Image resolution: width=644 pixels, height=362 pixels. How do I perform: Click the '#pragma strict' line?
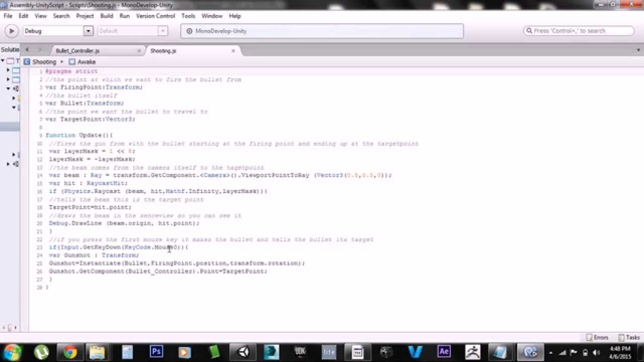pos(71,71)
